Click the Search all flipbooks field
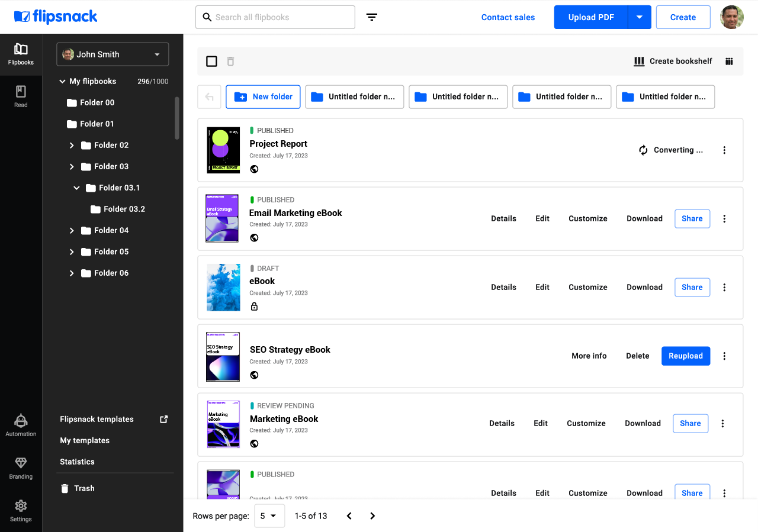This screenshot has width=758, height=532. click(281, 17)
